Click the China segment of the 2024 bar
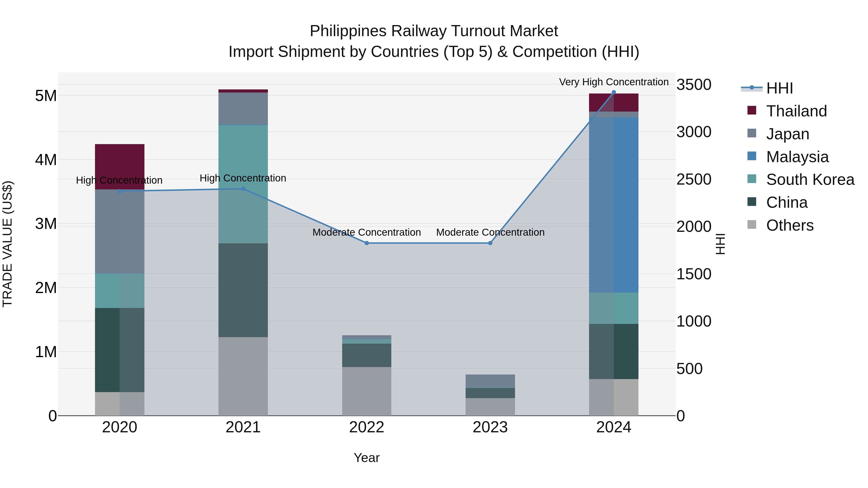 click(x=614, y=352)
